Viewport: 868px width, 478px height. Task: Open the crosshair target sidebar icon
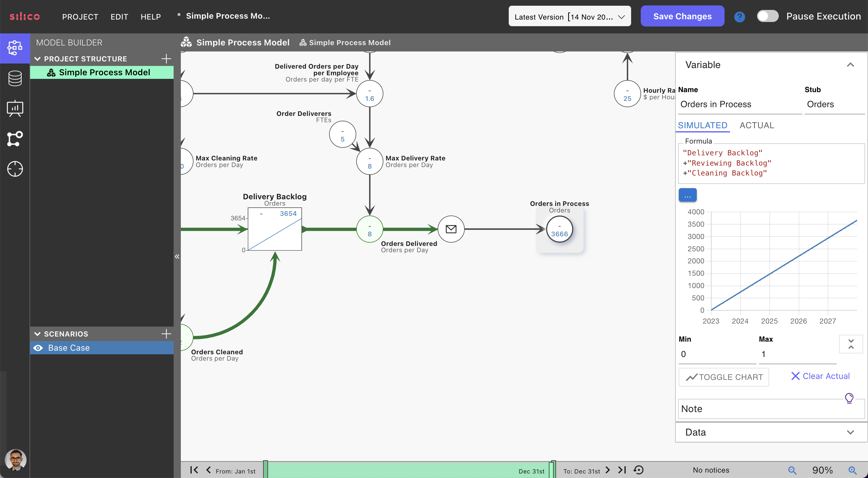[15, 169]
